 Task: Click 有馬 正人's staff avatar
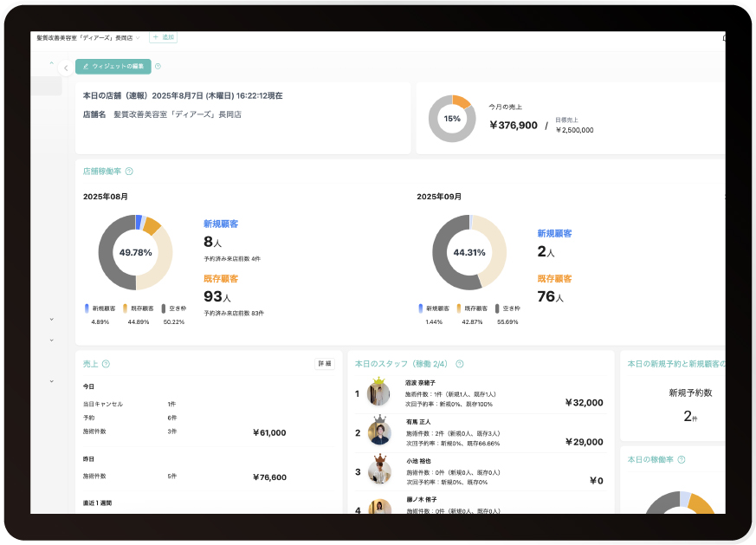coord(378,431)
